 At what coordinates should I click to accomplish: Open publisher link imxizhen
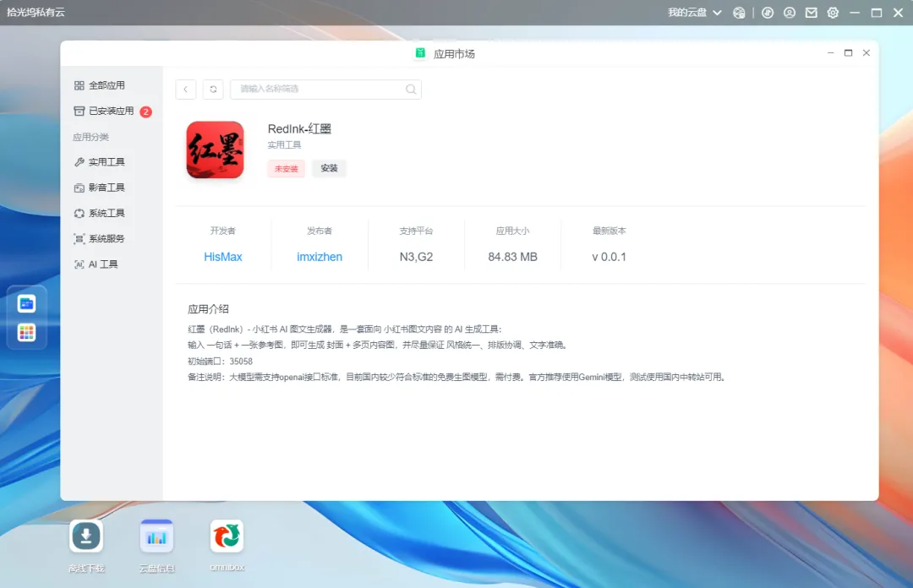coord(320,257)
